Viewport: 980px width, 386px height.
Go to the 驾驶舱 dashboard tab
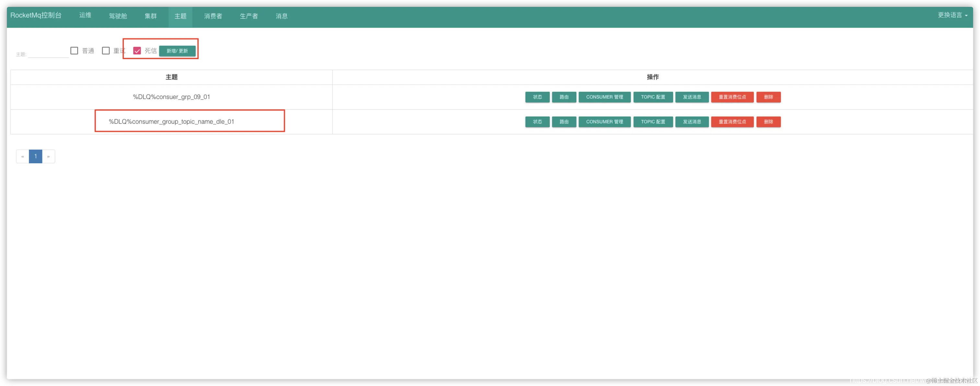click(118, 16)
